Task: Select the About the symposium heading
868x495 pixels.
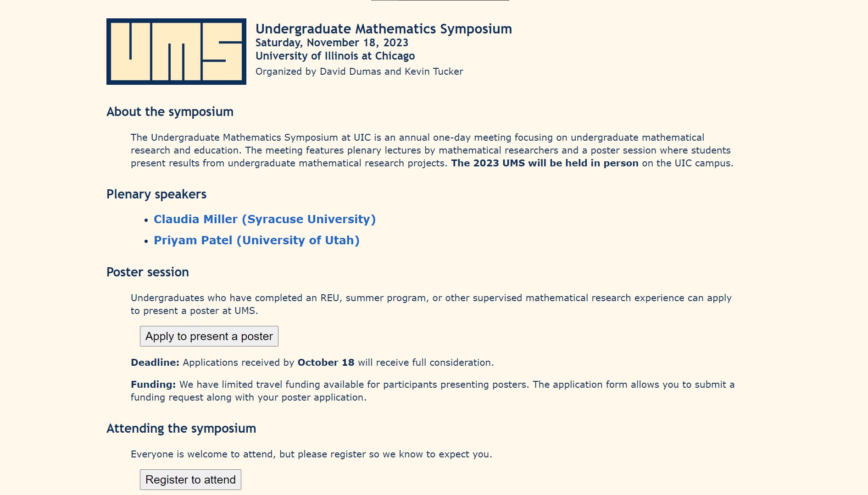Action: click(x=170, y=112)
